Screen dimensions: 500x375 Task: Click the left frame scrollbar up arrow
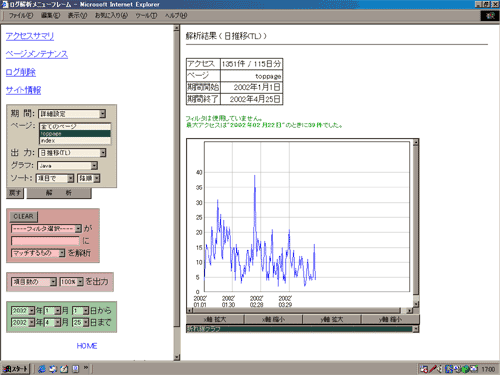(x=177, y=28)
